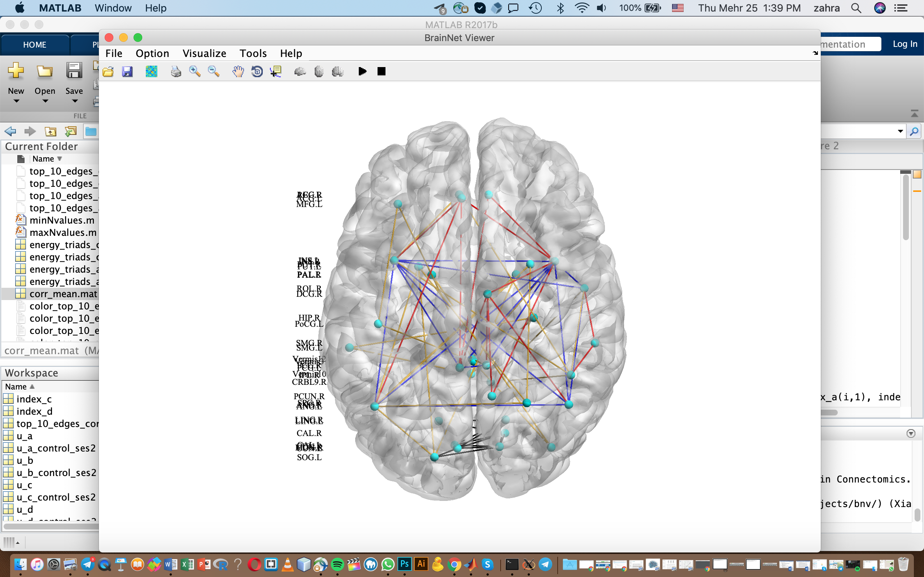The image size is (924, 577).
Task: Stop the demo with stop button
Action: [x=381, y=71]
